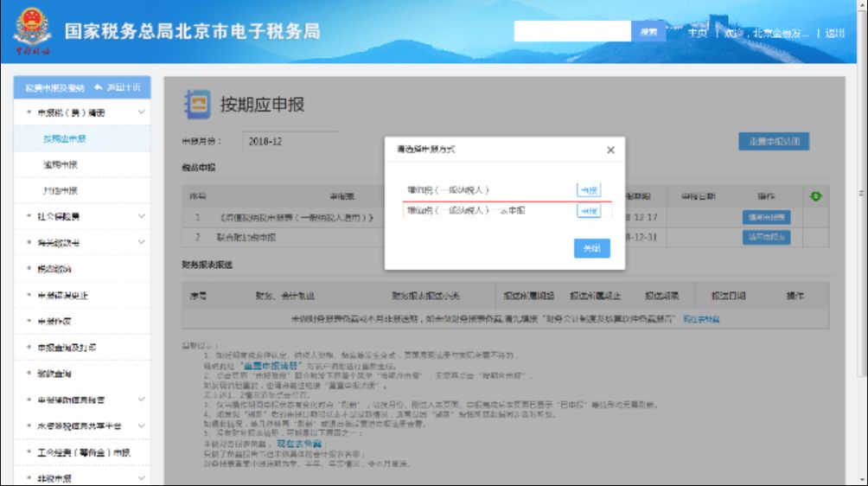The width and height of the screenshot is (868, 486).
Task: Click the blue 关闭 button in dialog
Action: coord(591,248)
